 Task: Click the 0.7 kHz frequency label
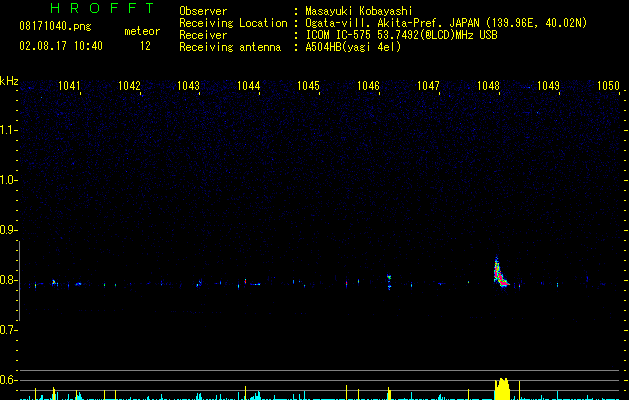coord(8,330)
